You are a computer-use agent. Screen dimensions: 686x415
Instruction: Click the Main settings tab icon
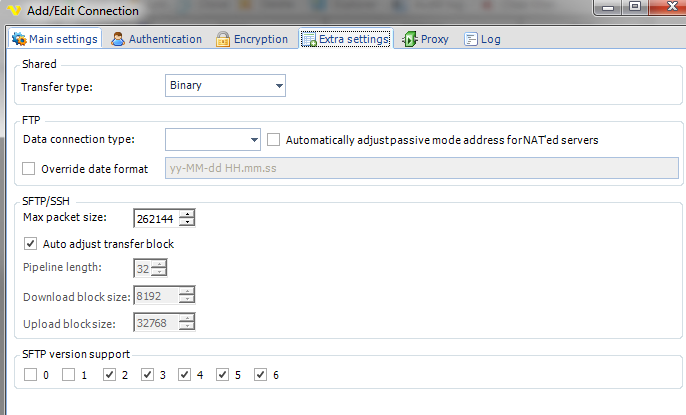tap(18, 40)
